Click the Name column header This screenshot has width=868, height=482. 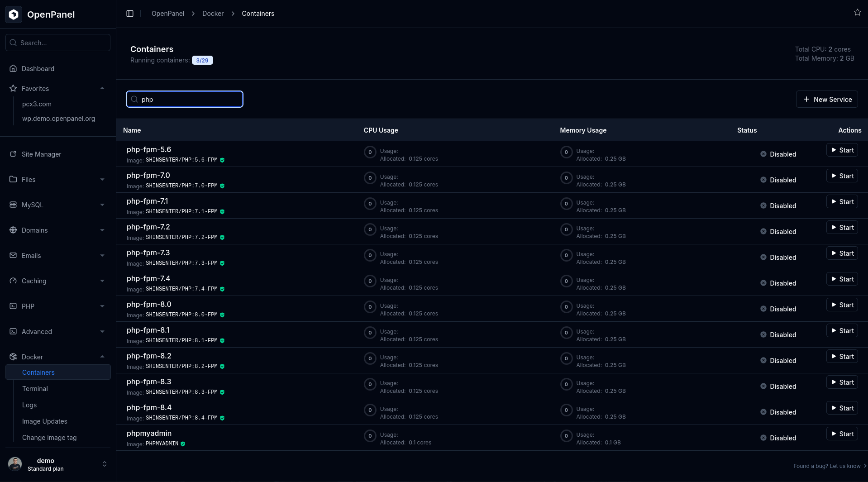[132, 130]
